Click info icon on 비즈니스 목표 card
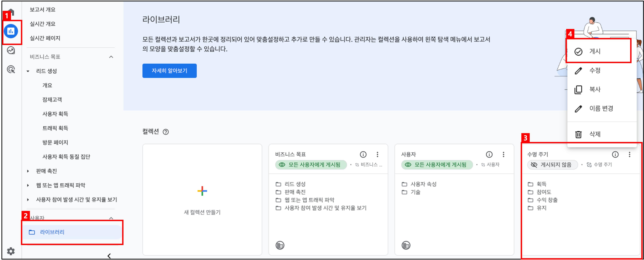This screenshot has height=260, width=644. [x=363, y=154]
